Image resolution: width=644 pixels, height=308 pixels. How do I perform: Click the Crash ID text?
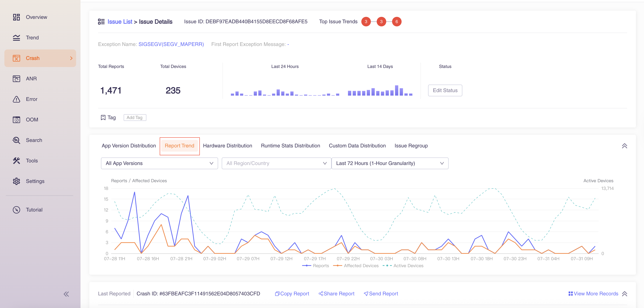198,294
